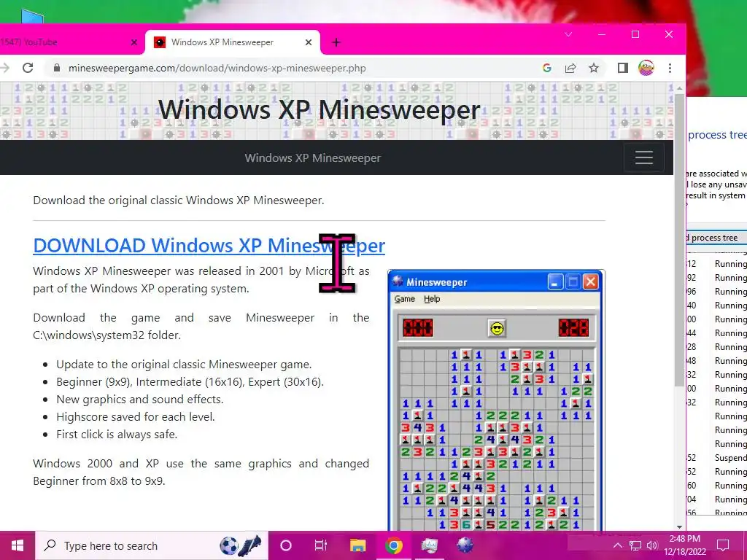
Task: Click the site padlock icon in address bar
Action: click(x=57, y=68)
